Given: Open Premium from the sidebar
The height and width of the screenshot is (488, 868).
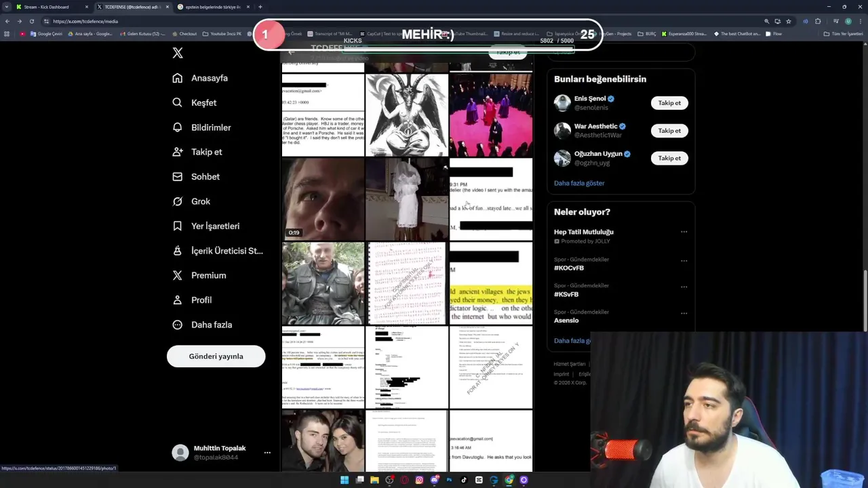Looking at the screenshot, I should [x=199, y=275].
